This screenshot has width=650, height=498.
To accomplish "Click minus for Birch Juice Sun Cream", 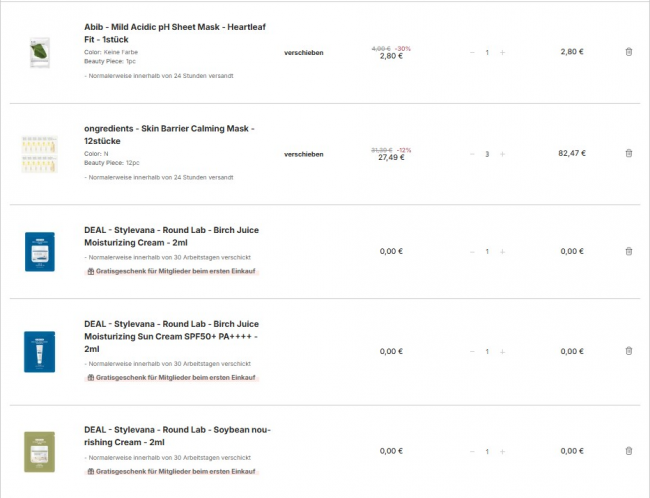I will (472, 352).
